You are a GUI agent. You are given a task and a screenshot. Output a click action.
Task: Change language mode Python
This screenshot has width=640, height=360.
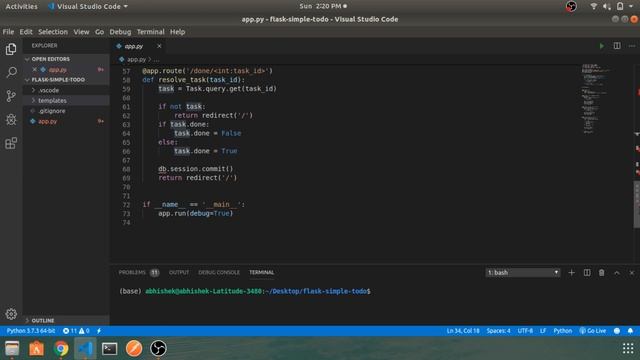[x=562, y=331]
